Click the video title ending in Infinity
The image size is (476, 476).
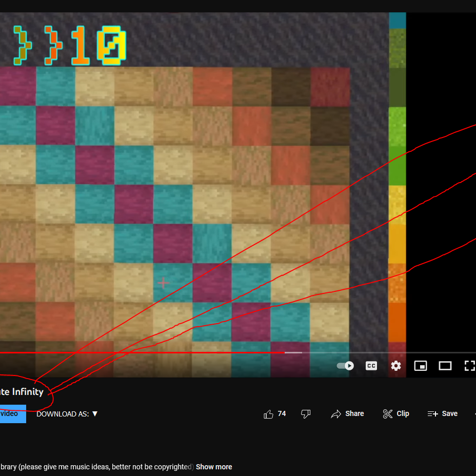pyautogui.click(x=22, y=392)
